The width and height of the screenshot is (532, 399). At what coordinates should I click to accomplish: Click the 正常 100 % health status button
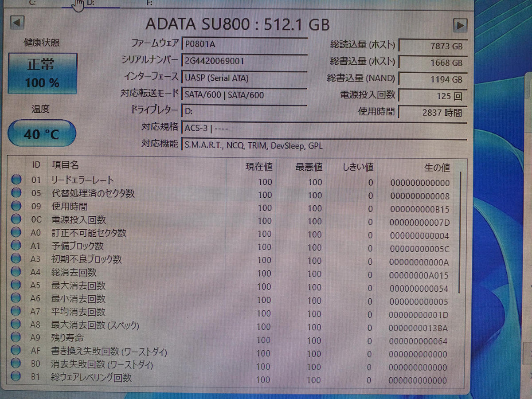pos(43,74)
